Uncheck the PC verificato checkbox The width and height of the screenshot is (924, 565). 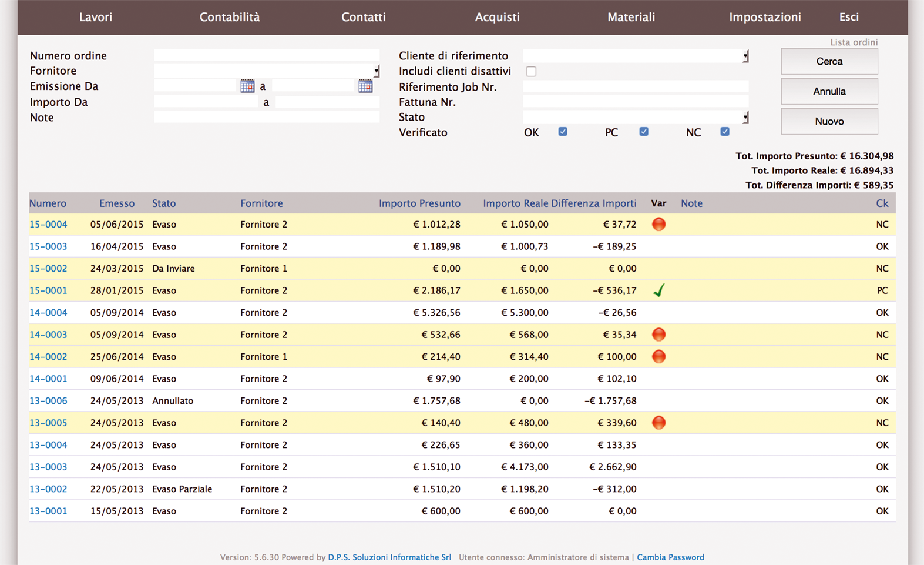[x=644, y=132]
